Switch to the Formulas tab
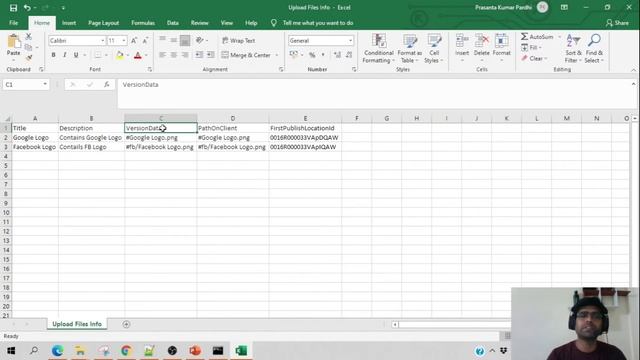The width and height of the screenshot is (640, 360). pos(143,23)
